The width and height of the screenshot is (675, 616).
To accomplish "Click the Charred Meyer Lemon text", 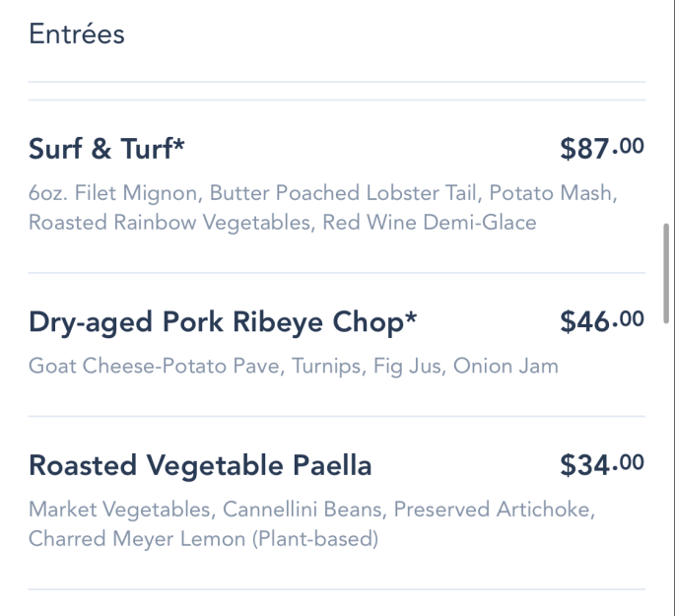I will click(137, 539).
